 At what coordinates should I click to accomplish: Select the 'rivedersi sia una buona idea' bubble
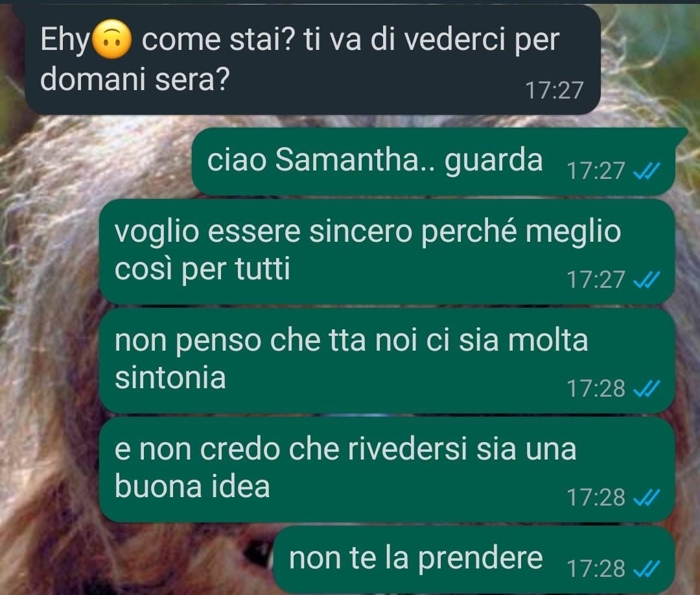click(386, 469)
